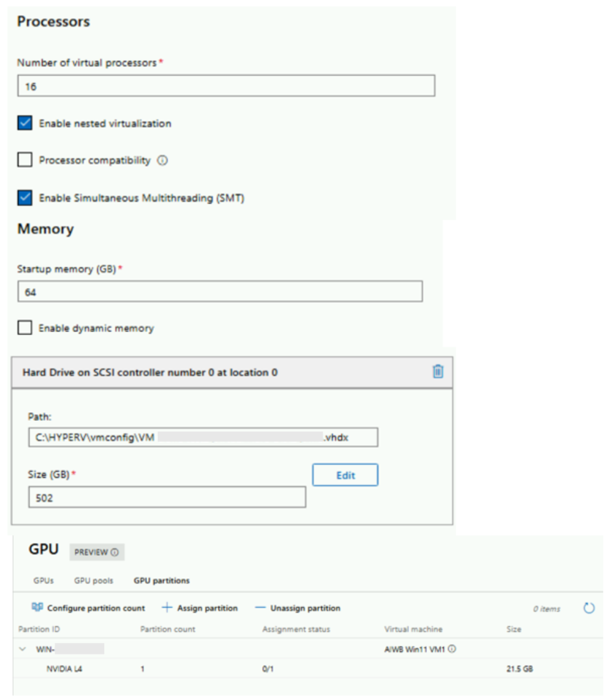Delete the SCSI hard drive via trash icon
The width and height of the screenshot is (606, 700).
pyautogui.click(x=438, y=372)
